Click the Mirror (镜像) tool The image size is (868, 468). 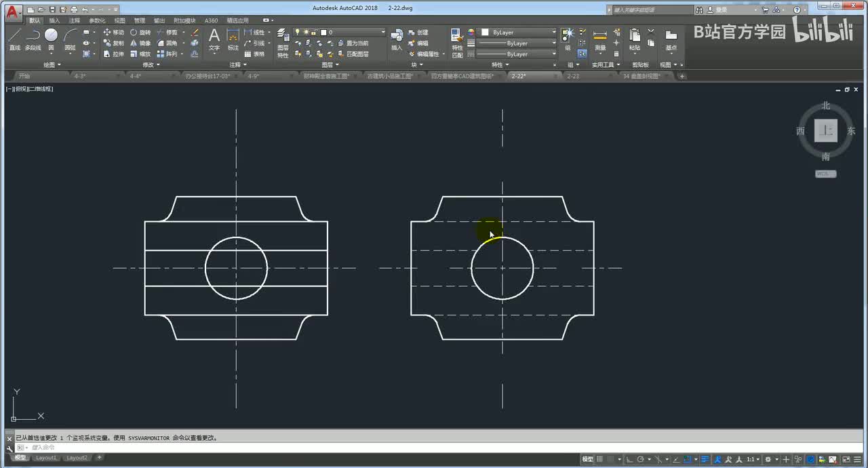click(140, 43)
